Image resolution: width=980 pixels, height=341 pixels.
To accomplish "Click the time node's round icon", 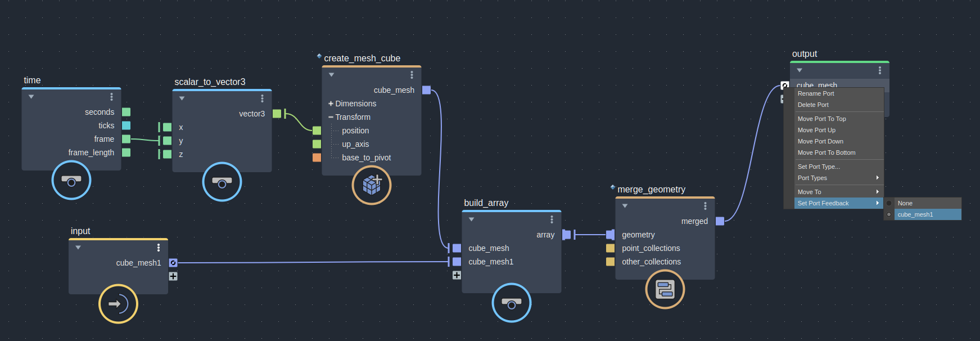I will pyautogui.click(x=71, y=180).
